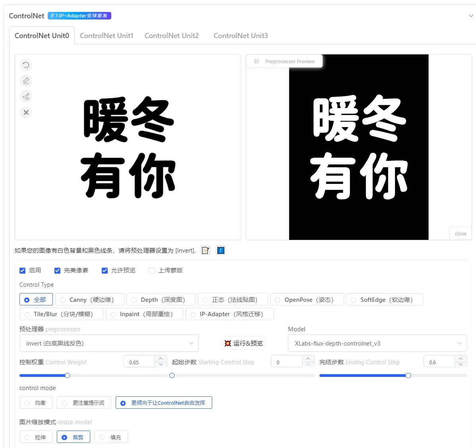Click the undo icon on the image canvas
The height and width of the screenshot is (448, 476).
(26, 65)
